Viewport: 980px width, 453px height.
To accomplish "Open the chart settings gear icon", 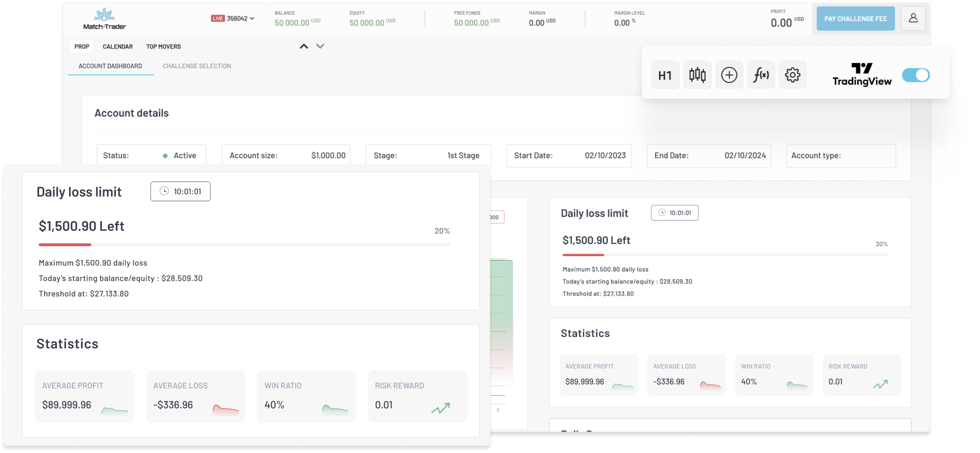I will click(x=792, y=75).
